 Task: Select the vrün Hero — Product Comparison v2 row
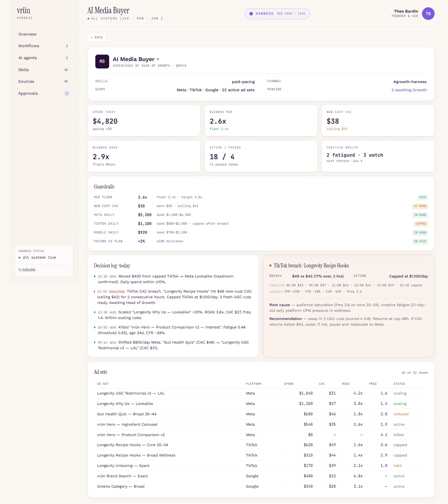[x=261, y=435]
